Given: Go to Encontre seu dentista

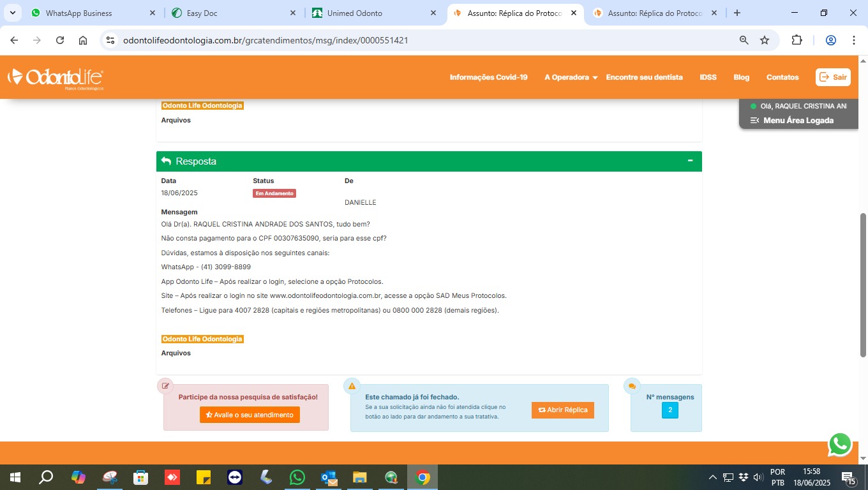Looking at the screenshot, I should click(645, 77).
